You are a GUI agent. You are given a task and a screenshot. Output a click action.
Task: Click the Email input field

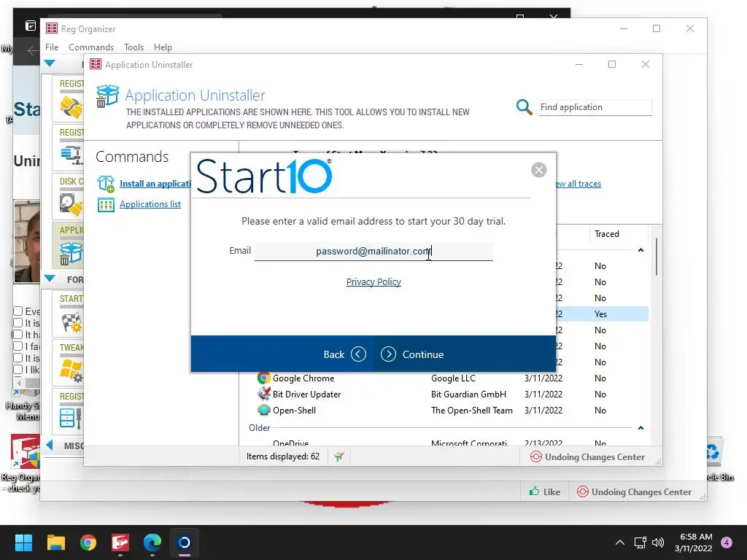(373, 251)
